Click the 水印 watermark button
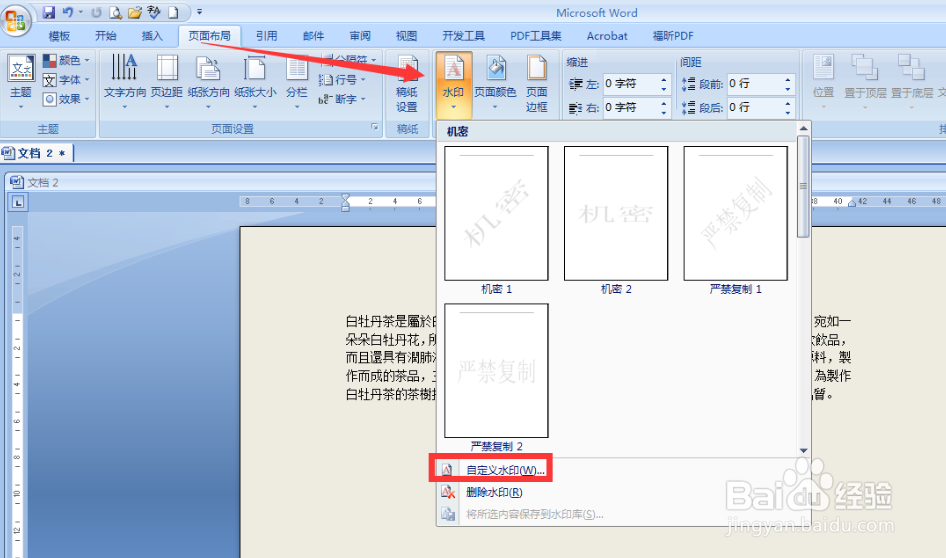946x558 pixels. (x=453, y=83)
